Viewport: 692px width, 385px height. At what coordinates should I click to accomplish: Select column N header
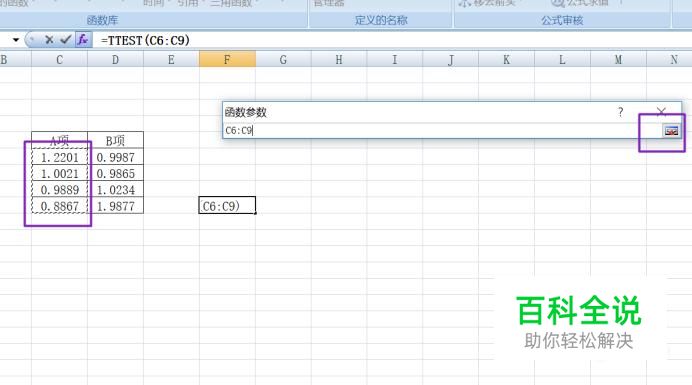[669, 60]
